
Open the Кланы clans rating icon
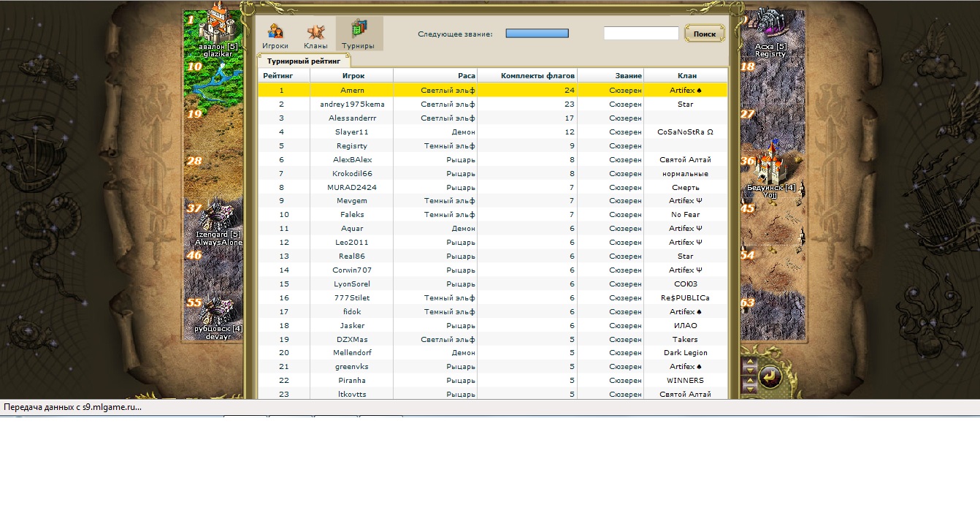coord(315,34)
